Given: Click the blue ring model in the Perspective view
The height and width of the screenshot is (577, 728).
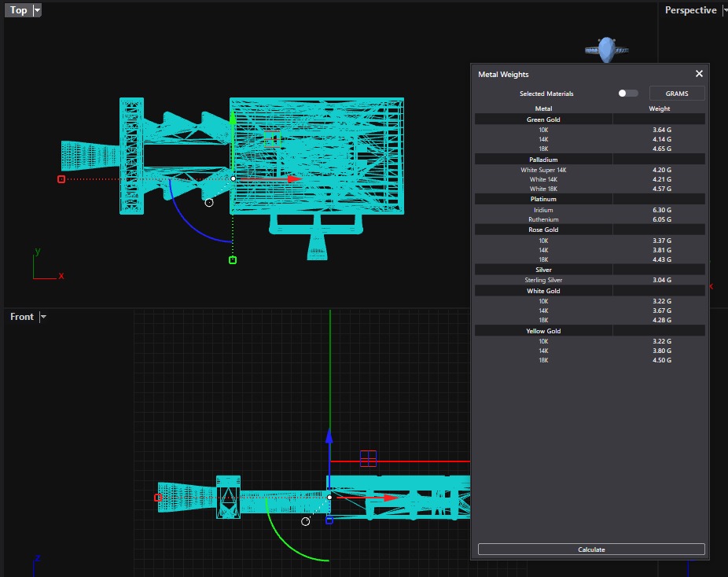Looking at the screenshot, I should 606,50.
